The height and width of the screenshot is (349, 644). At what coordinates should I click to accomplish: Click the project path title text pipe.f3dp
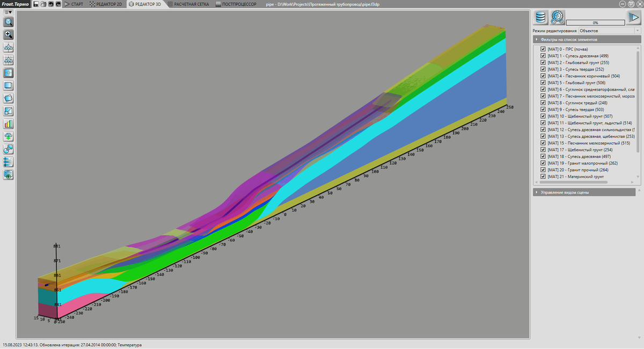tap(323, 4)
